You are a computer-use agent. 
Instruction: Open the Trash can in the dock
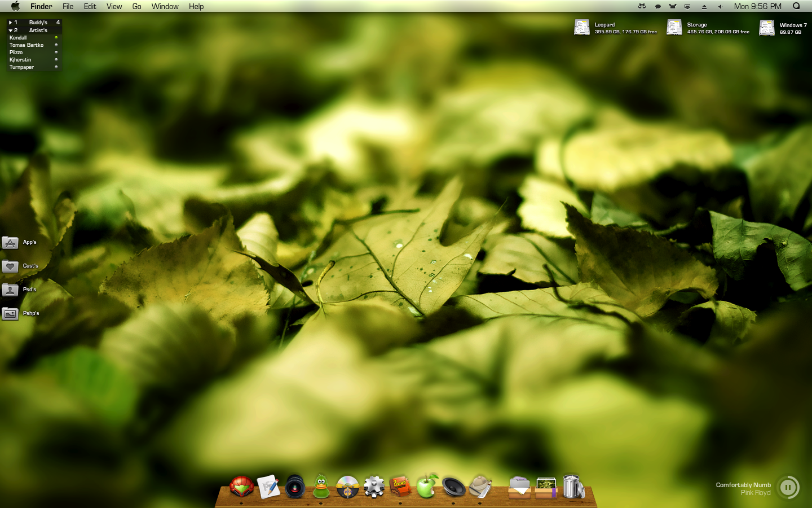coord(573,486)
